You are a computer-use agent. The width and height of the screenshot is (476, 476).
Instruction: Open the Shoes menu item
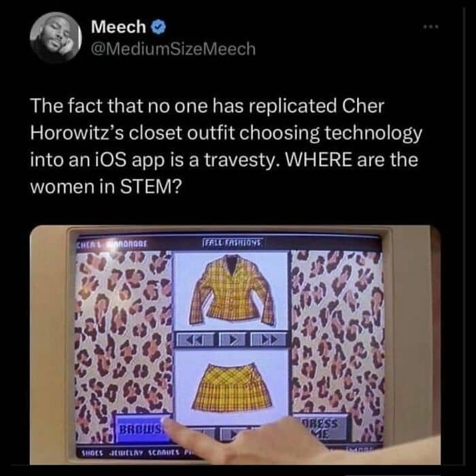pyautogui.click(x=92, y=453)
